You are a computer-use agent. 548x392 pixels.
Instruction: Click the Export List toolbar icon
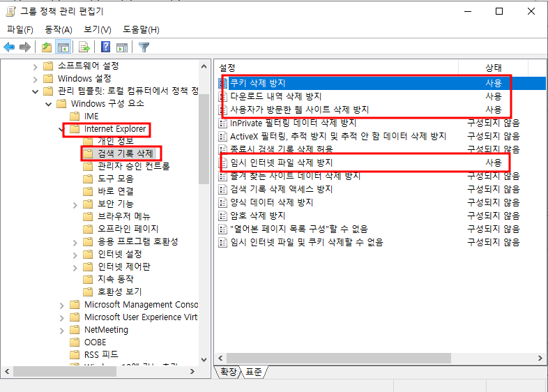point(84,47)
